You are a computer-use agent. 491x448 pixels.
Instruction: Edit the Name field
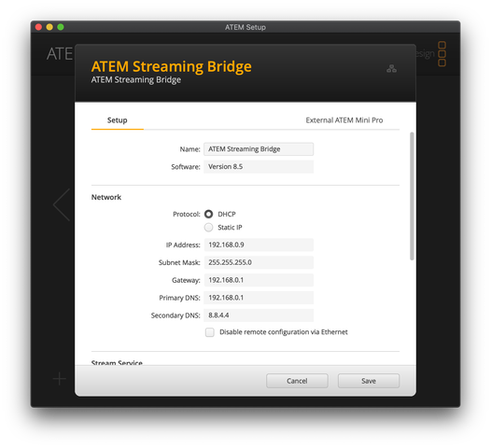pos(259,149)
